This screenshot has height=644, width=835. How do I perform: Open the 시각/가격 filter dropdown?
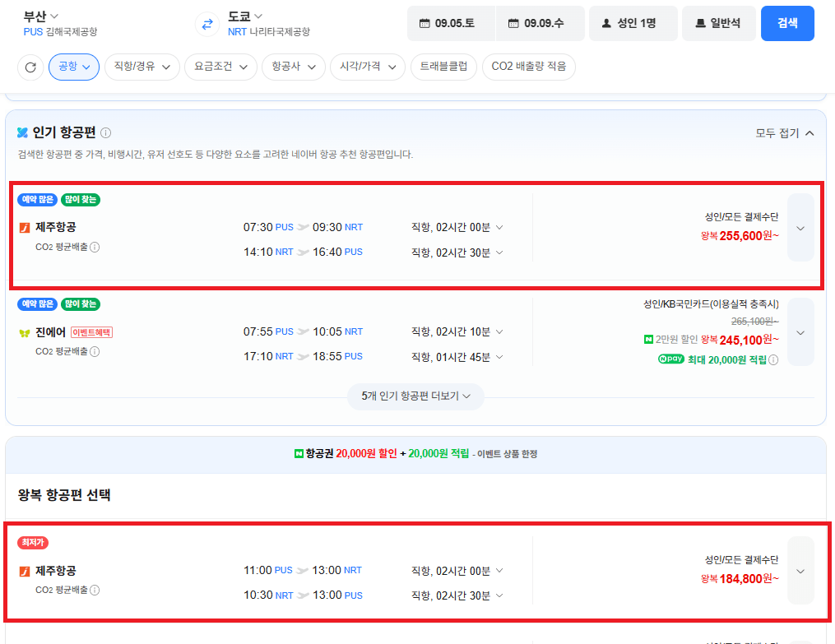(x=368, y=67)
